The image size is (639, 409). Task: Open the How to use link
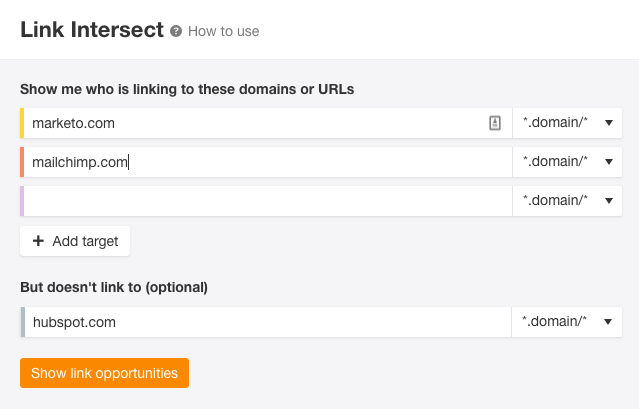click(223, 31)
